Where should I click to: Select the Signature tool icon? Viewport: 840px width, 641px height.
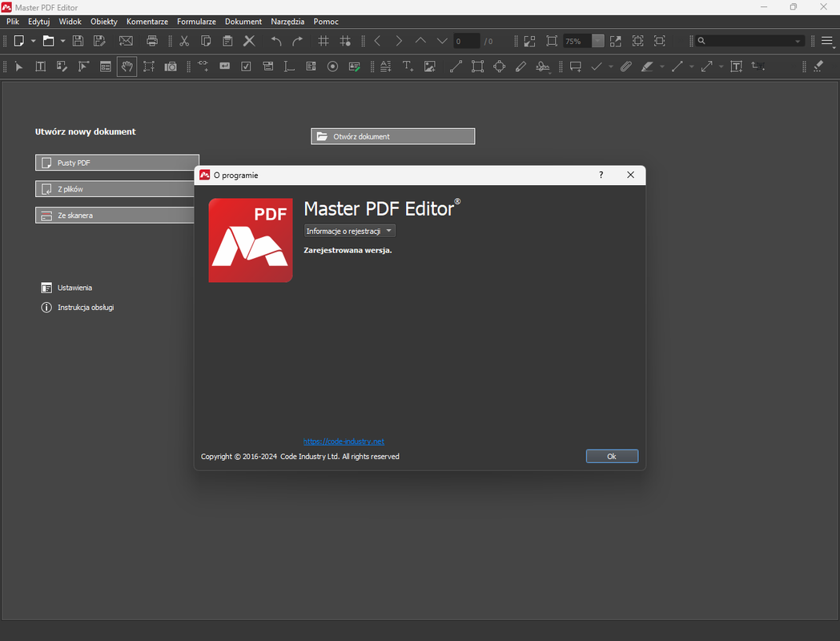(x=543, y=67)
